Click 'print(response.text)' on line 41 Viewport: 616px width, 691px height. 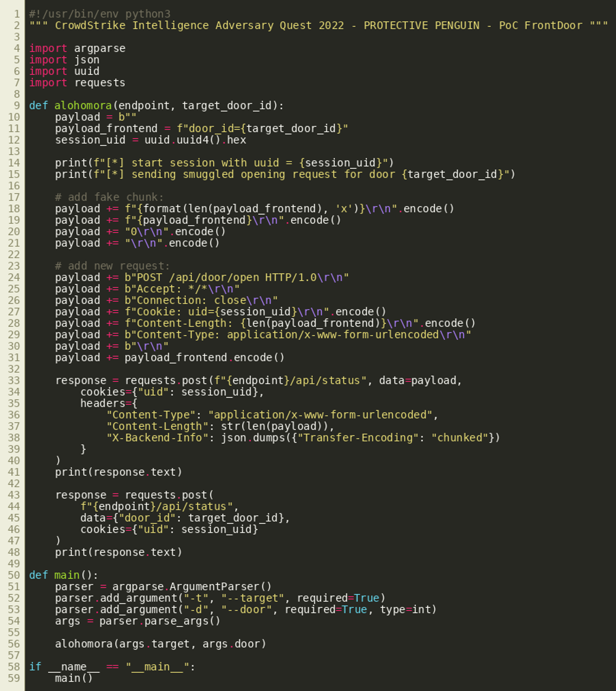click(x=118, y=472)
